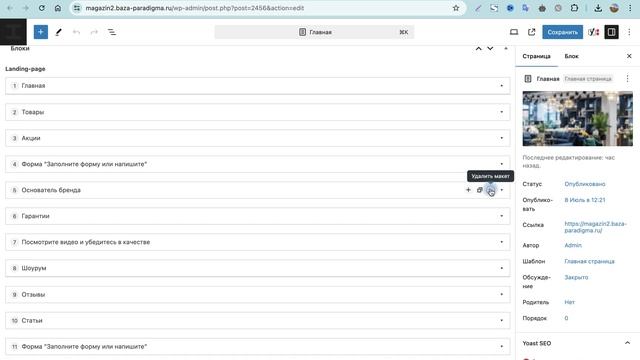640x360 pixels.
Task: Select the pencil Tools icon
Action: pos(58,32)
